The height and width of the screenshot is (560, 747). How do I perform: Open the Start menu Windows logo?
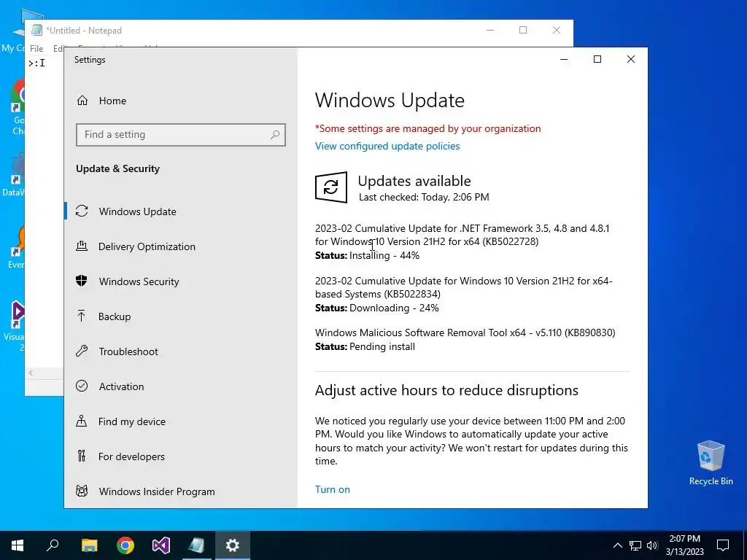(18, 545)
